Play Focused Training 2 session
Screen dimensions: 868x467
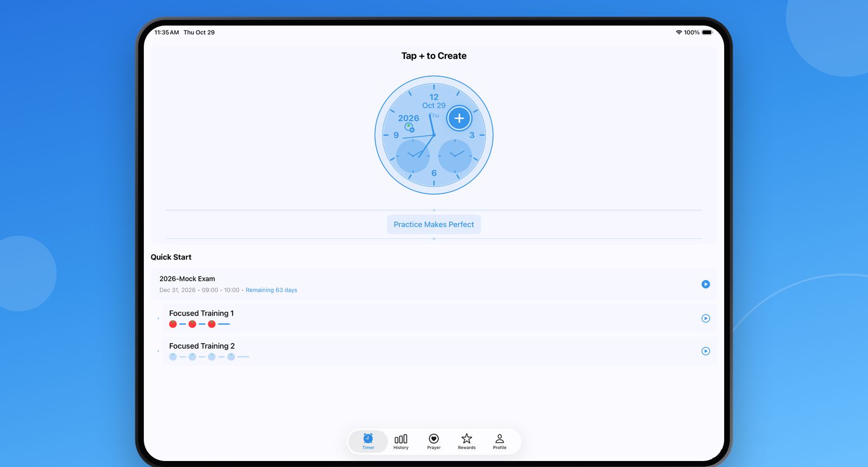pos(706,351)
